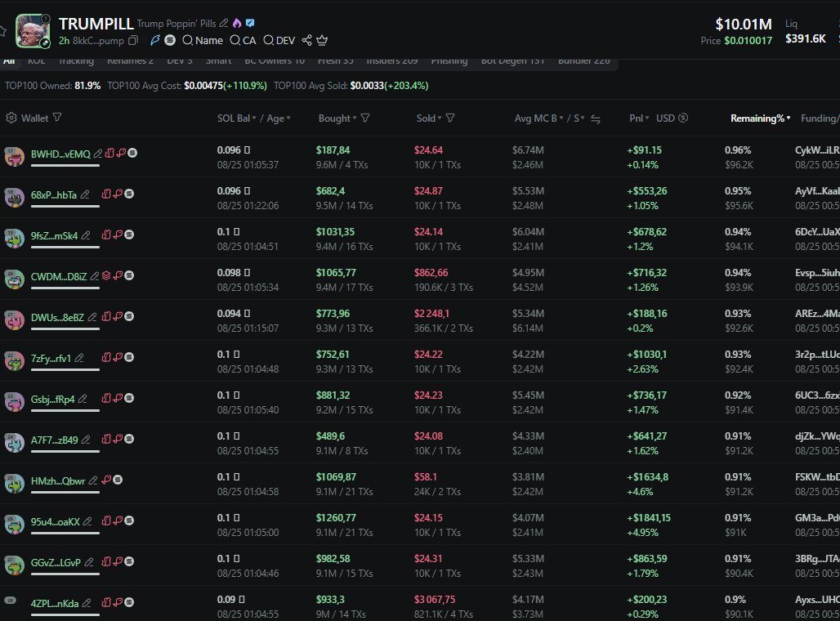Viewport: 840px width, 621px height.
Task: Open the blue feather pump link icon
Action: tap(155, 40)
